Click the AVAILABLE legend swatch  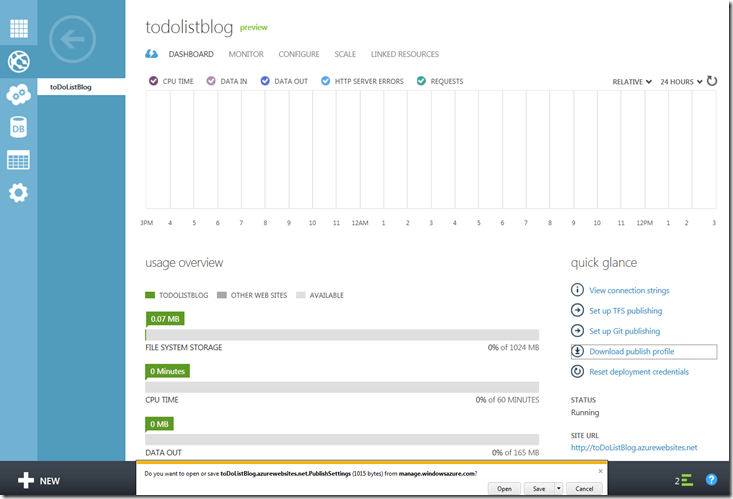(x=301, y=295)
